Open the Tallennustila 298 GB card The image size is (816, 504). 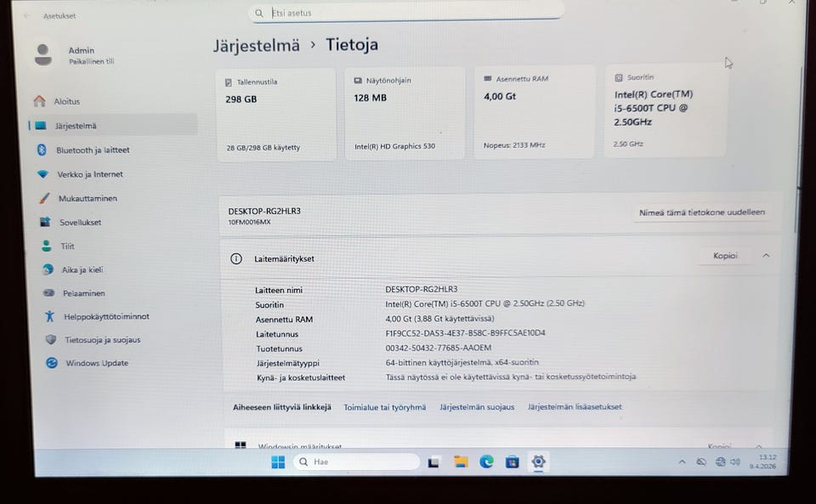[276, 115]
